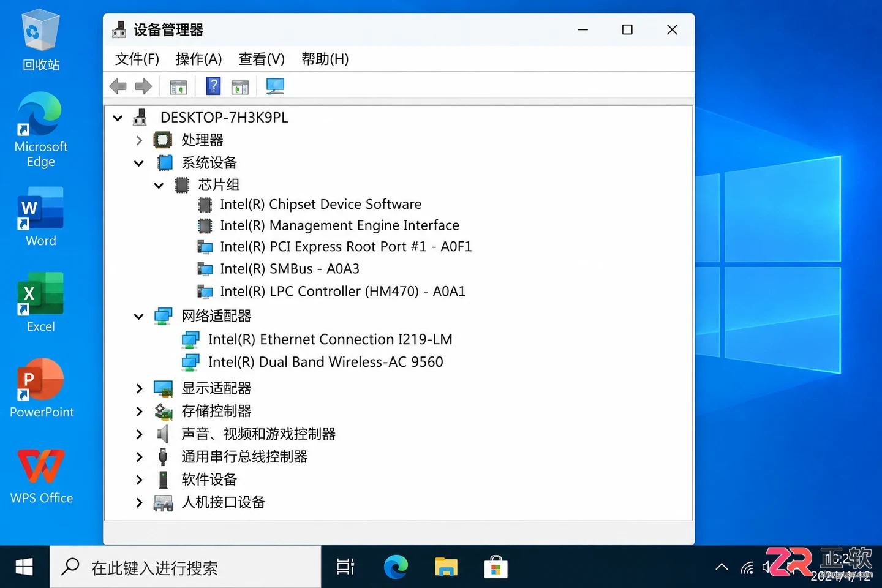Image resolution: width=882 pixels, height=588 pixels.
Task: Select the 声音、视频和游戏控制器 row
Action: [245, 434]
